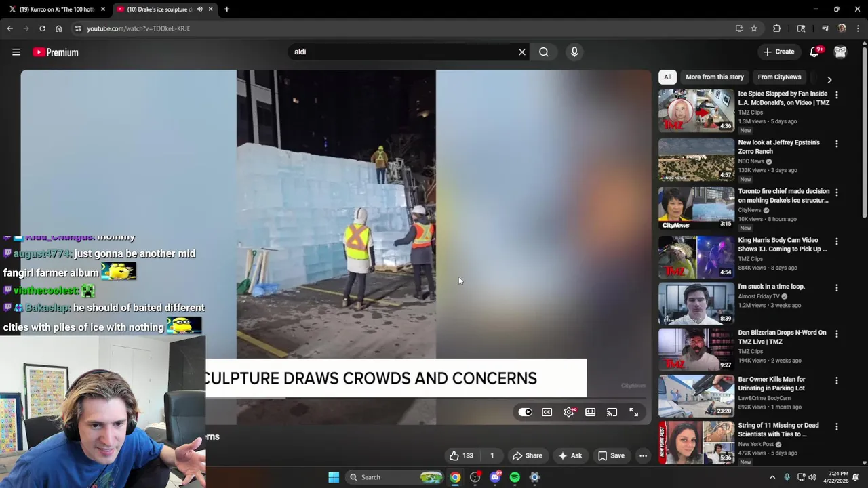Open the Ask AI button
This screenshot has height=488, width=868.
pyautogui.click(x=570, y=455)
